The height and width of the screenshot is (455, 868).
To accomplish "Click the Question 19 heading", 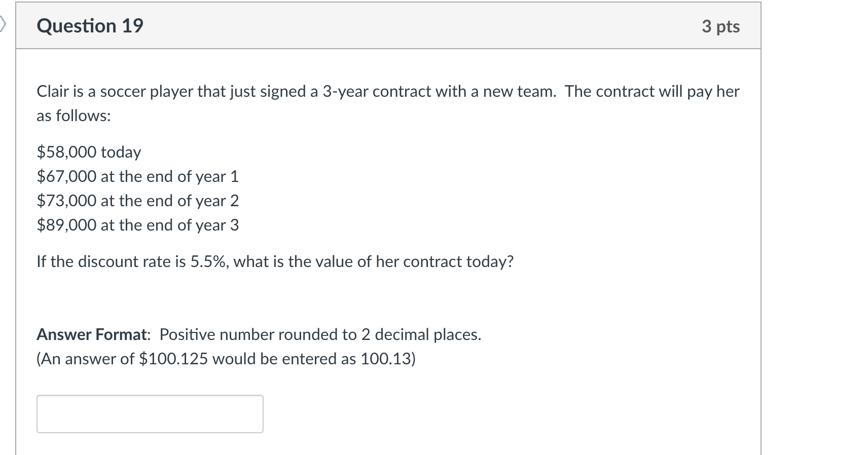I will click(90, 26).
